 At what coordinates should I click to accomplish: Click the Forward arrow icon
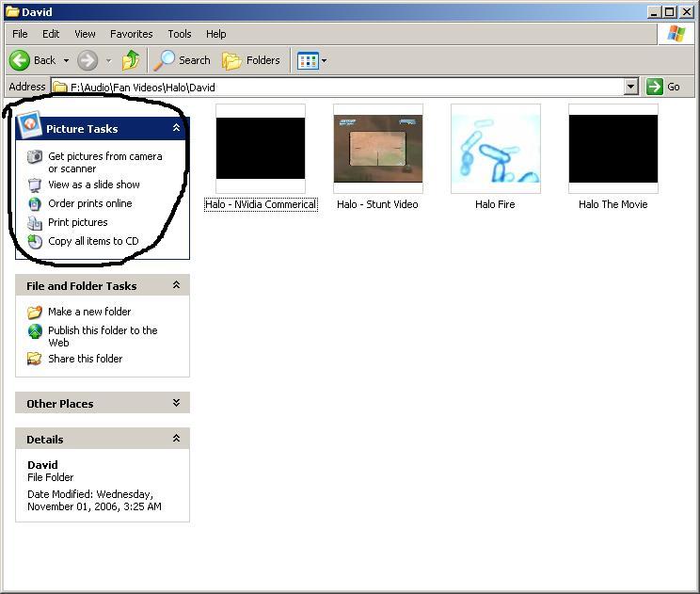(87, 60)
